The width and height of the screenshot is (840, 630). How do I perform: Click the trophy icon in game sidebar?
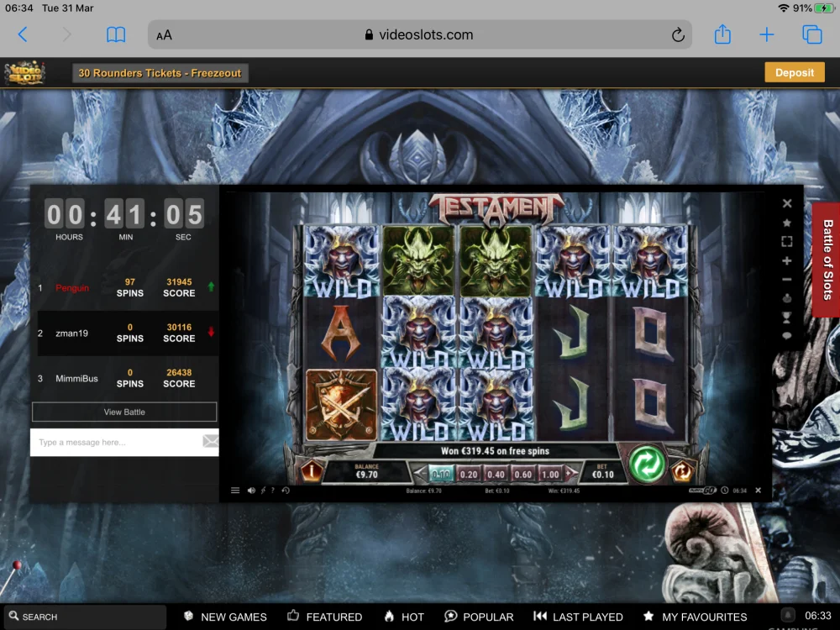coord(786,318)
